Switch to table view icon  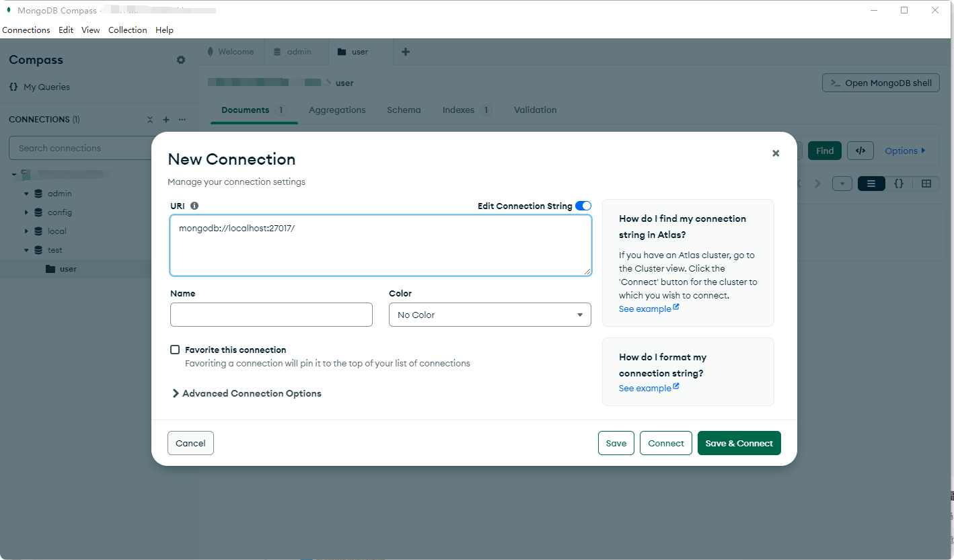(926, 184)
